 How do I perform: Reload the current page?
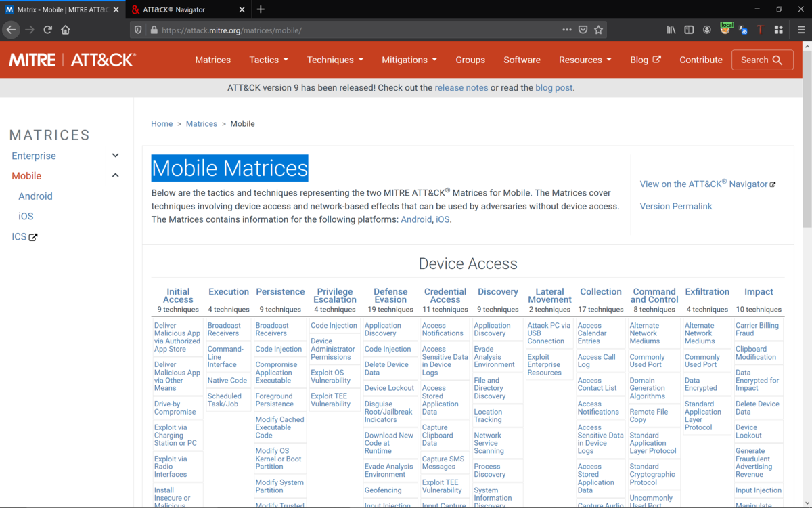click(47, 30)
